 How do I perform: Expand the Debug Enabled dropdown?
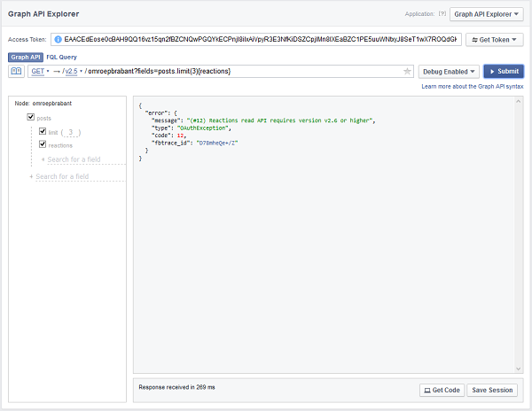click(x=449, y=72)
